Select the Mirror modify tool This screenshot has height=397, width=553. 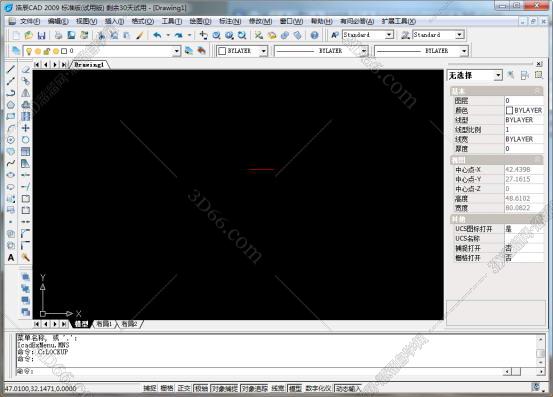point(25,93)
